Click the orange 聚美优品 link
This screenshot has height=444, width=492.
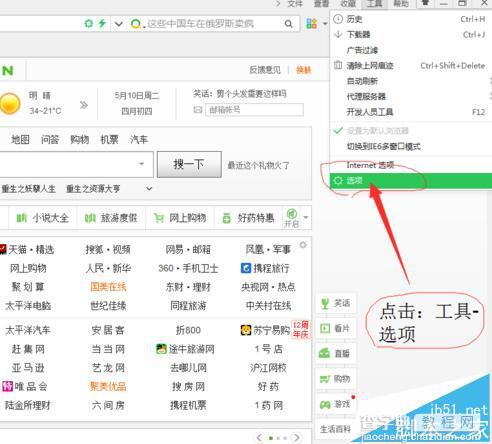click(108, 386)
